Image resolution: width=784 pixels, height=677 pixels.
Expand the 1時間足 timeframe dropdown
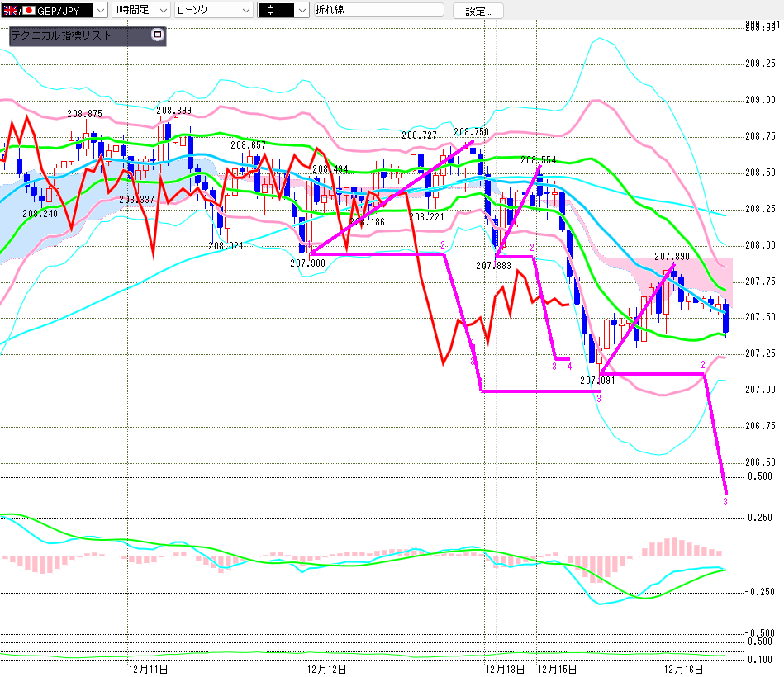[162, 11]
